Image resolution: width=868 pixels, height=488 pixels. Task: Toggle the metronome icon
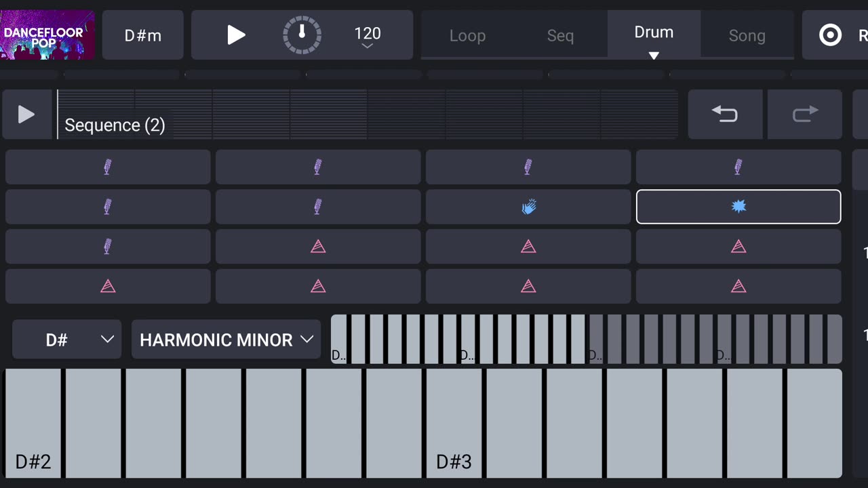pos(302,35)
